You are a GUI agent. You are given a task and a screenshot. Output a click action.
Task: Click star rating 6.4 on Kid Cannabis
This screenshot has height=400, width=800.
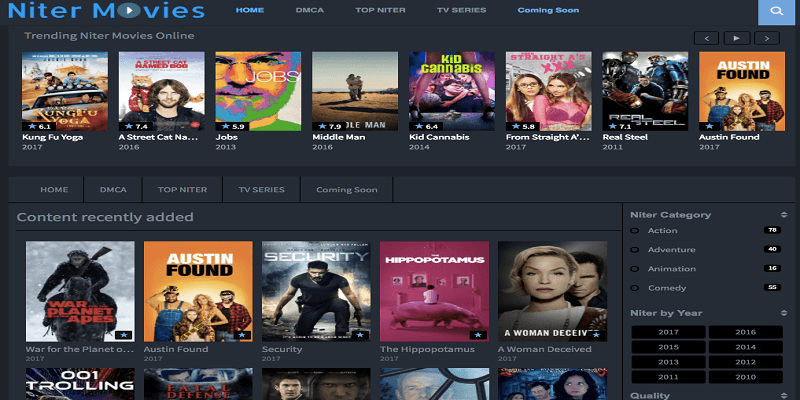[x=426, y=126]
